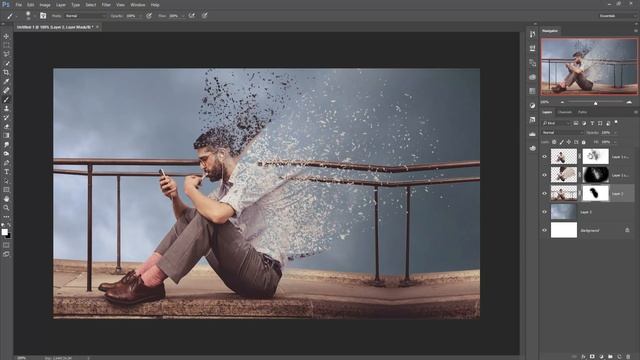Select the Crop tool

point(6,72)
